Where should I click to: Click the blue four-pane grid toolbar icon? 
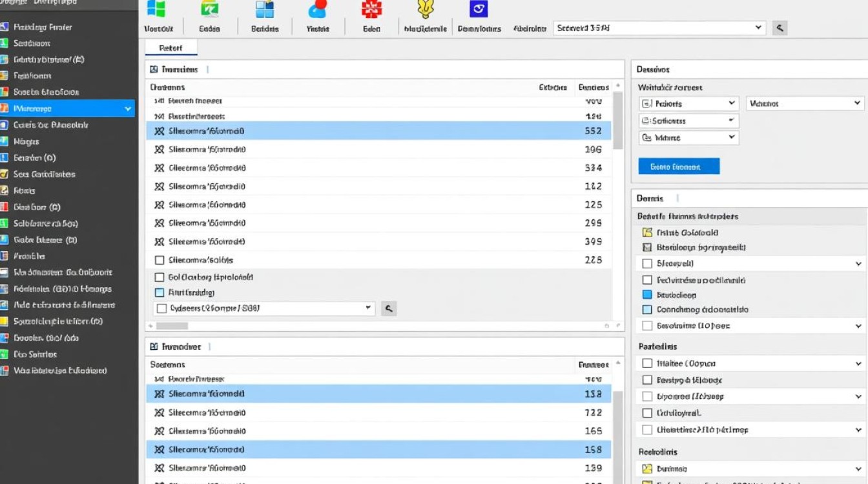(265, 8)
